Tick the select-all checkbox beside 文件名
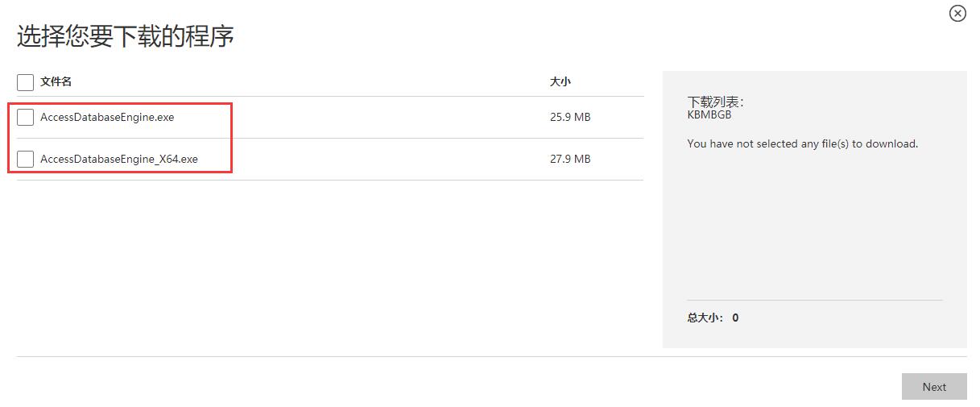The width and height of the screenshot is (980, 407). [25, 82]
